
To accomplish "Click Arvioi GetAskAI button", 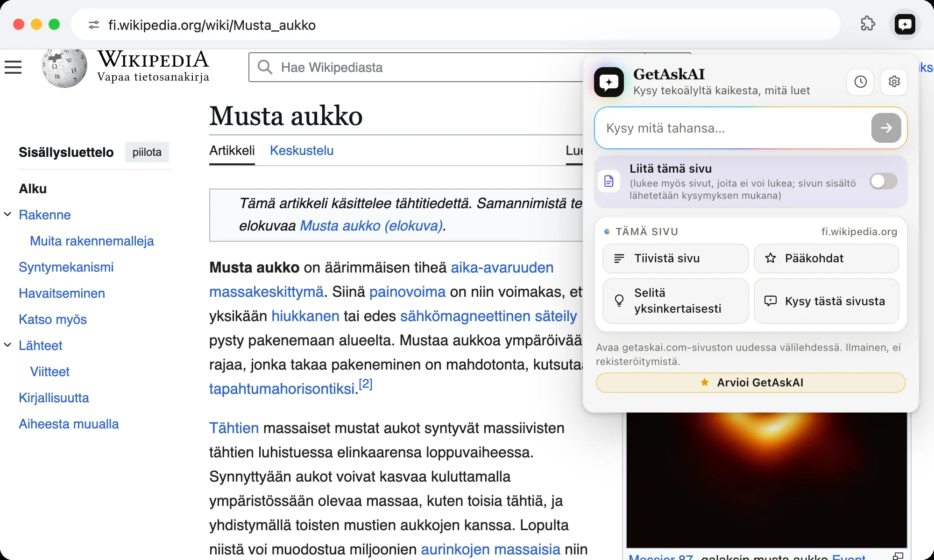I will click(x=751, y=383).
